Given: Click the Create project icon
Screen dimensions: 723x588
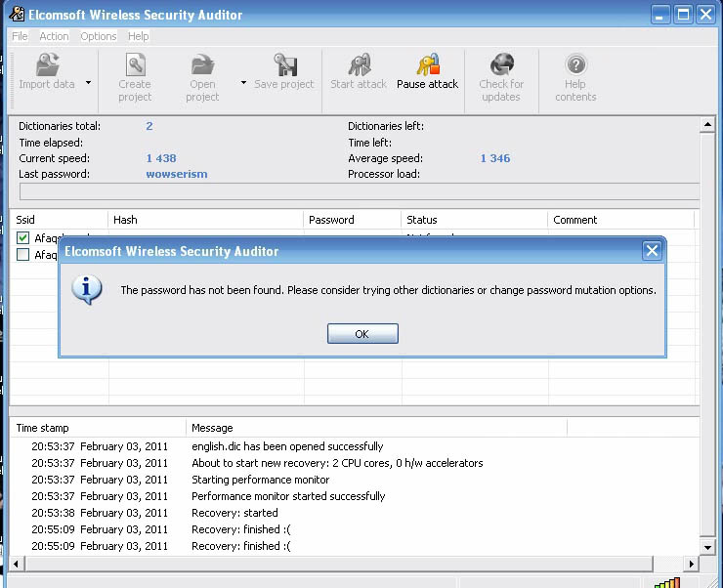Looking at the screenshot, I should tap(136, 64).
